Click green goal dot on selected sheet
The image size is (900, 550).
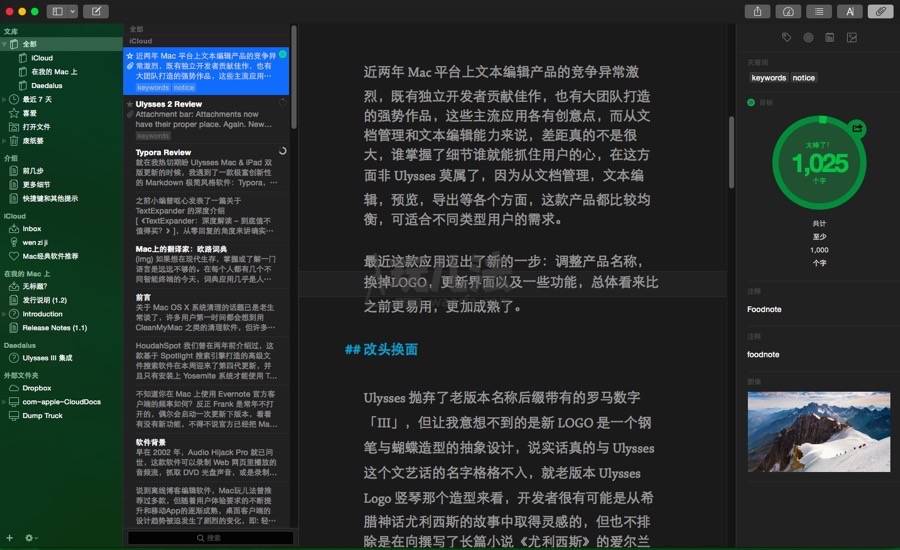[x=283, y=54]
